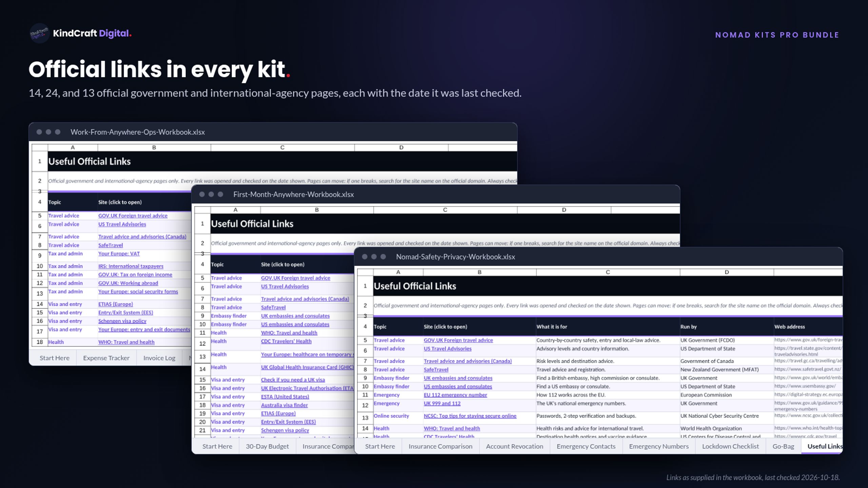Open CDC Travelers' Health link in First-Month-Anywhere workbook
This screenshot has width=868, height=488.
pyautogui.click(x=286, y=341)
